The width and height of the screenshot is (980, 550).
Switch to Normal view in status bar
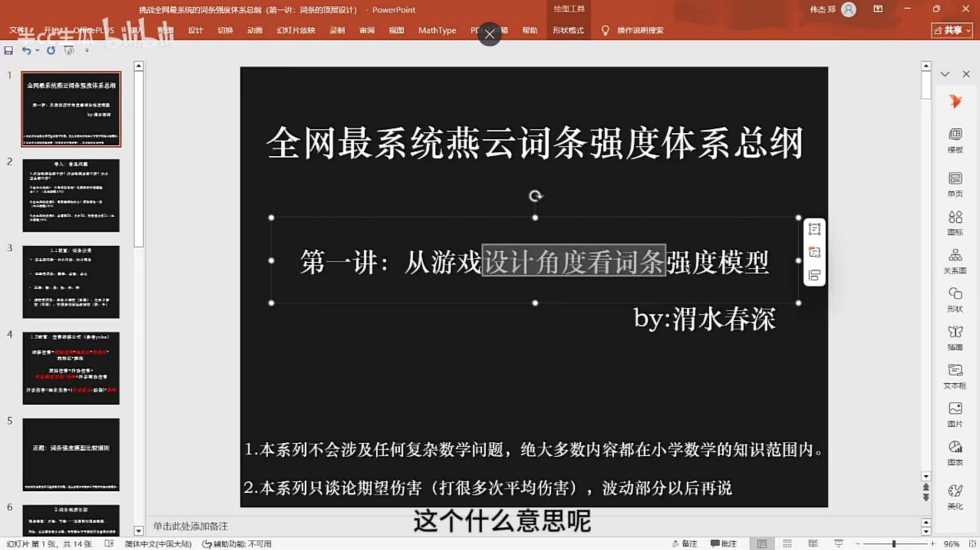coord(762,544)
